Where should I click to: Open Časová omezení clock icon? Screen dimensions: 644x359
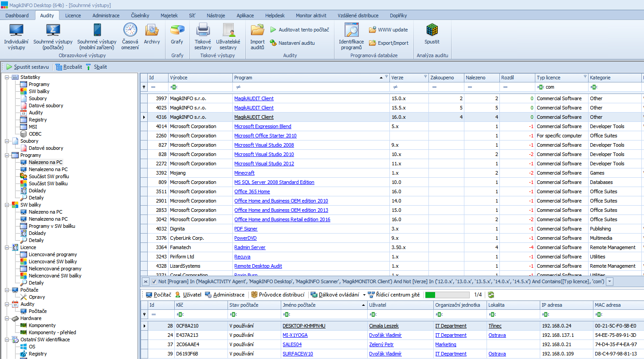[x=130, y=36]
